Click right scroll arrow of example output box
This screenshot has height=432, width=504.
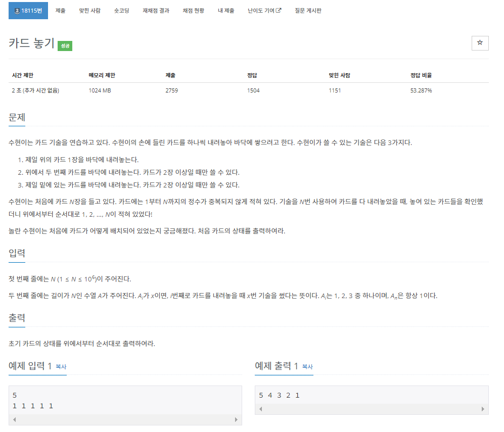(x=483, y=409)
